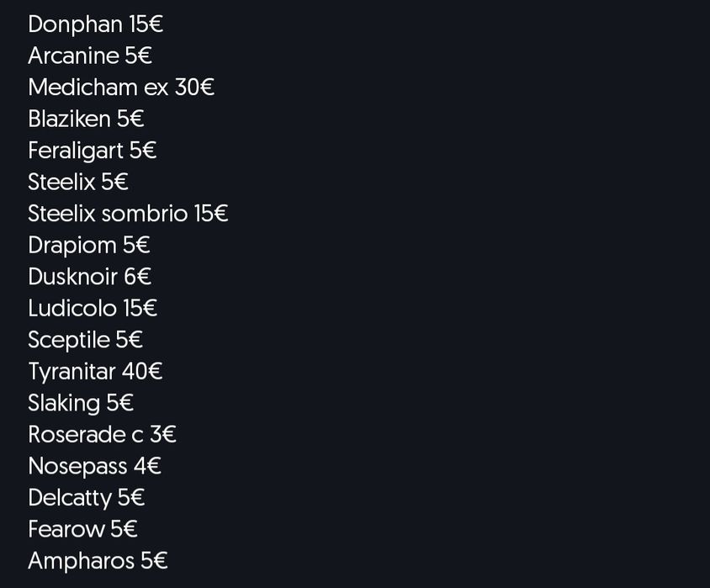Viewport: 710px width, 588px height.
Task: Click the 40€ price
Action: coord(142,371)
